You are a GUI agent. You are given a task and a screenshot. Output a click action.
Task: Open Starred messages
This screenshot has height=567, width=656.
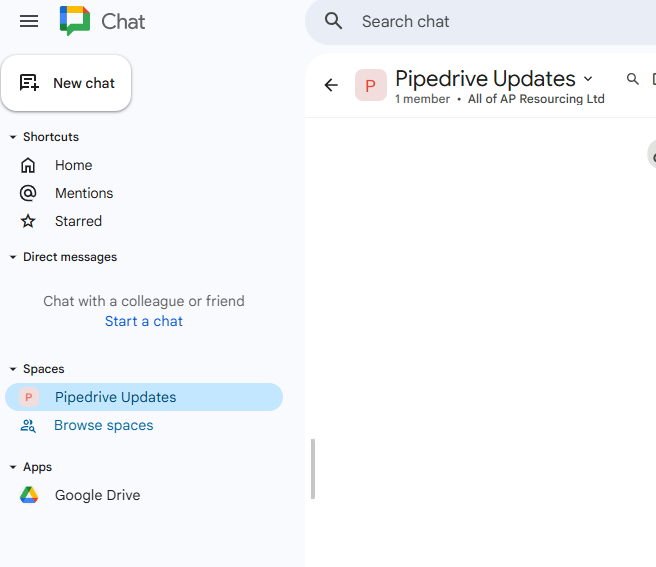point(78,221)
